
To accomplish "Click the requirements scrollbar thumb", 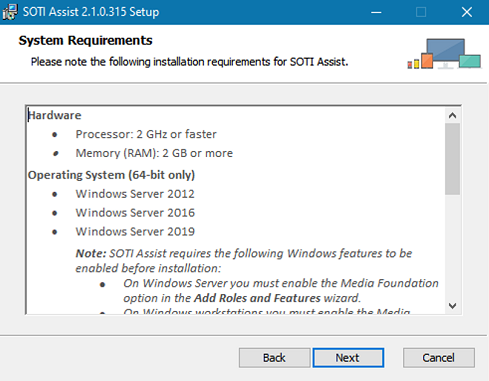I will point(452,159).
